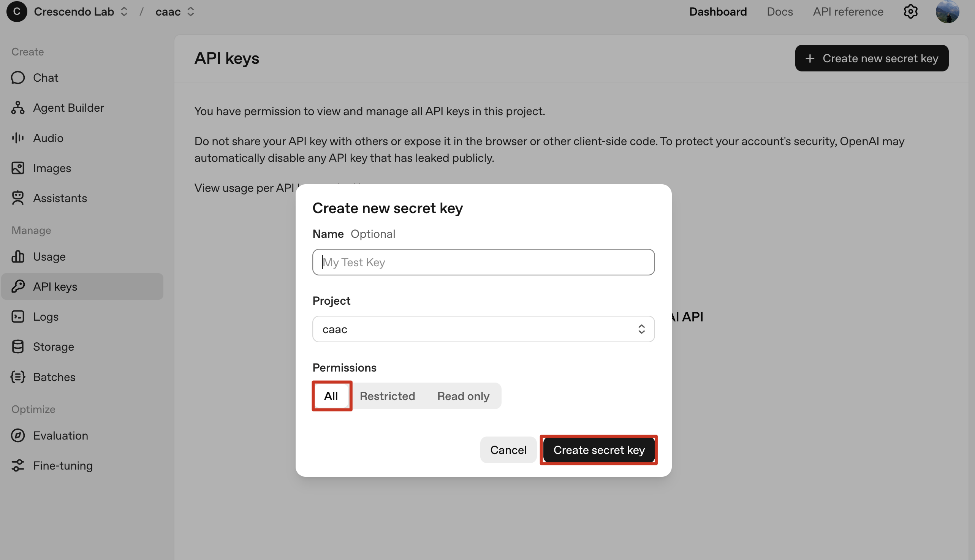This screenshot has width=975, height=560.
Task: Click the Chat speech bubble icon
Action: click(18, 78)
